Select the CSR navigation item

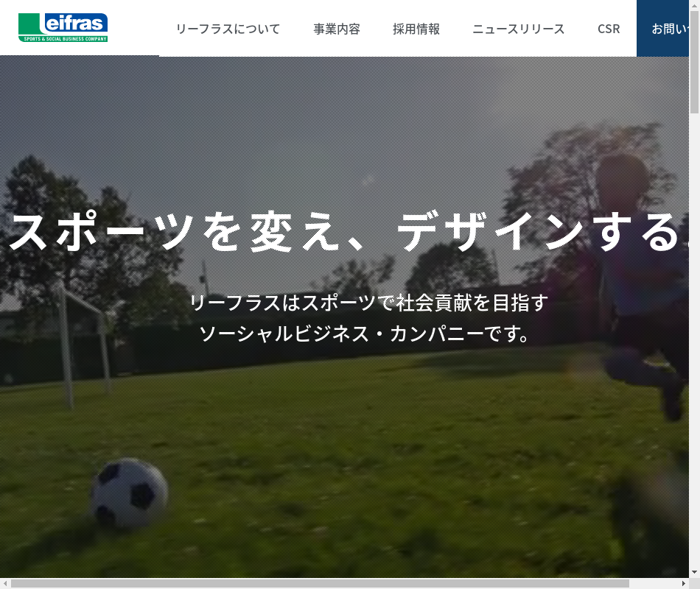(609, 29)
